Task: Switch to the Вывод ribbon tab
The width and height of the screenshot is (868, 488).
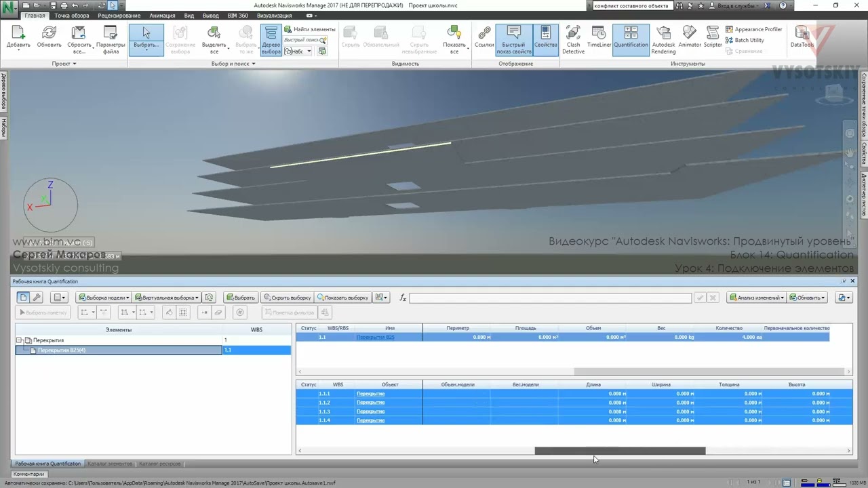Action: click(x=211, y=16)
